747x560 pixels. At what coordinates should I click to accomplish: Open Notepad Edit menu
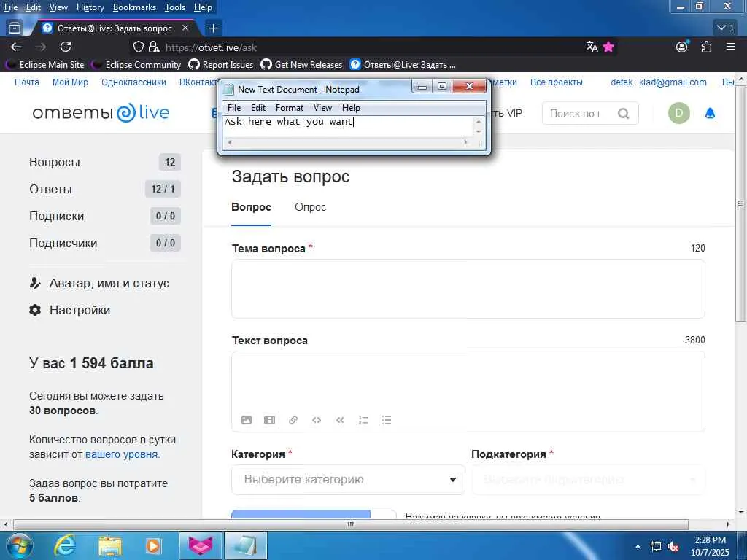258,108
